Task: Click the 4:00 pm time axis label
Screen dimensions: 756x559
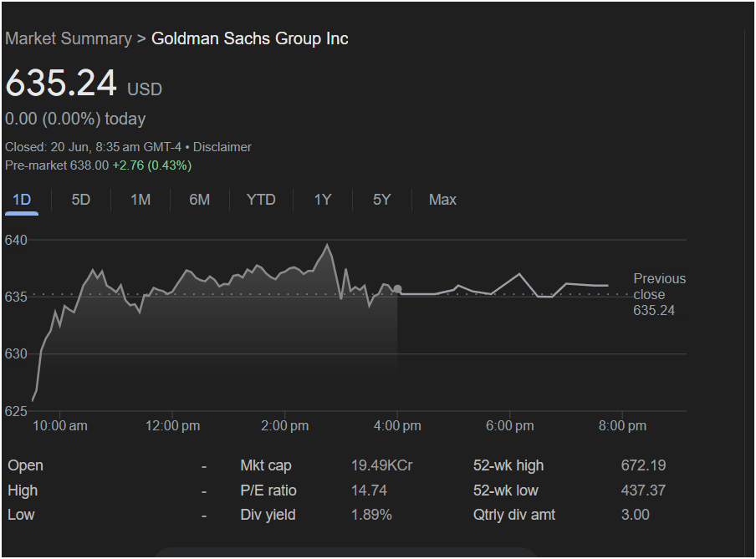Action: coord(397,426)
